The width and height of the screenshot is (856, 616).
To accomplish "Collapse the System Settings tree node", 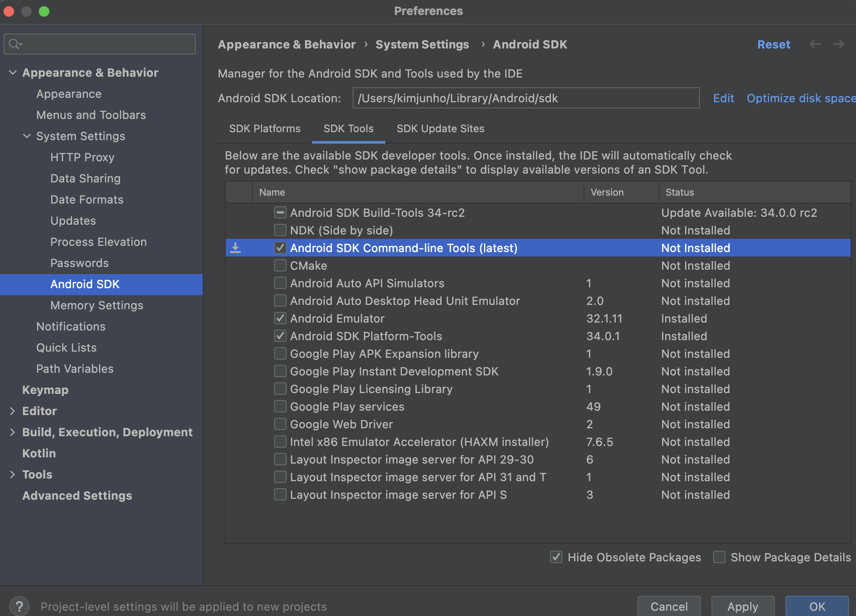I will (x=27, y=136).
